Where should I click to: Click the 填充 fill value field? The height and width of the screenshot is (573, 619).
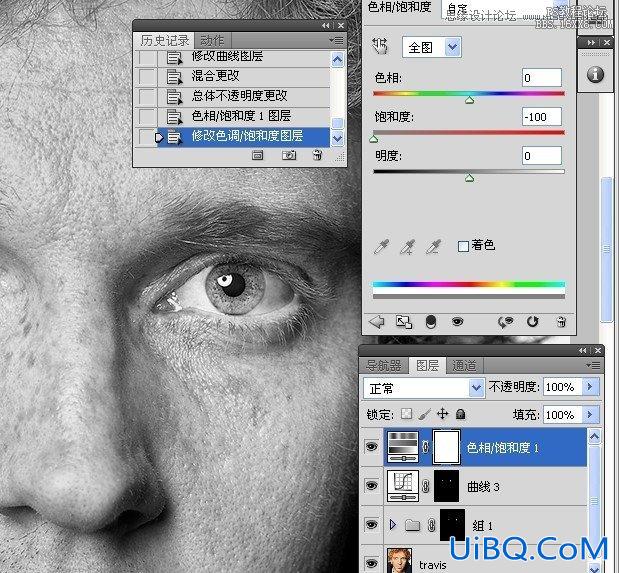[x=562, y=415]
